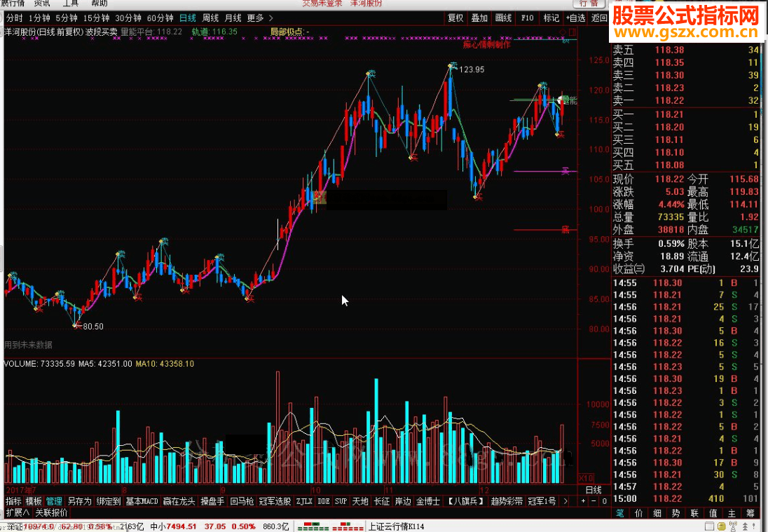Viewport: 768px width, 532px height.
Task: Zoom out chart with minus button
Action: pyautogui.click(x=594, y=501)
